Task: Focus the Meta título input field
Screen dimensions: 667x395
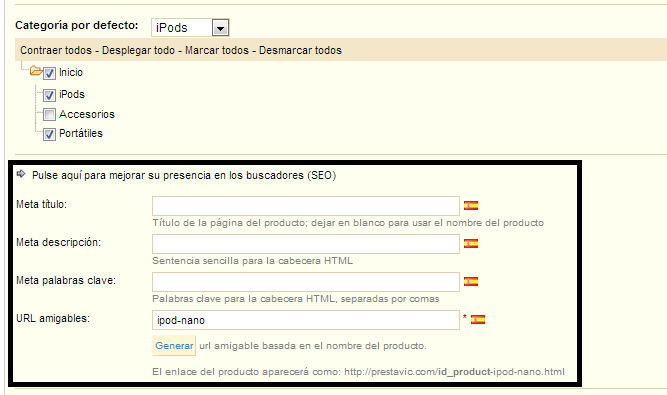Action: pyautogui.click(x=306, y=206)
